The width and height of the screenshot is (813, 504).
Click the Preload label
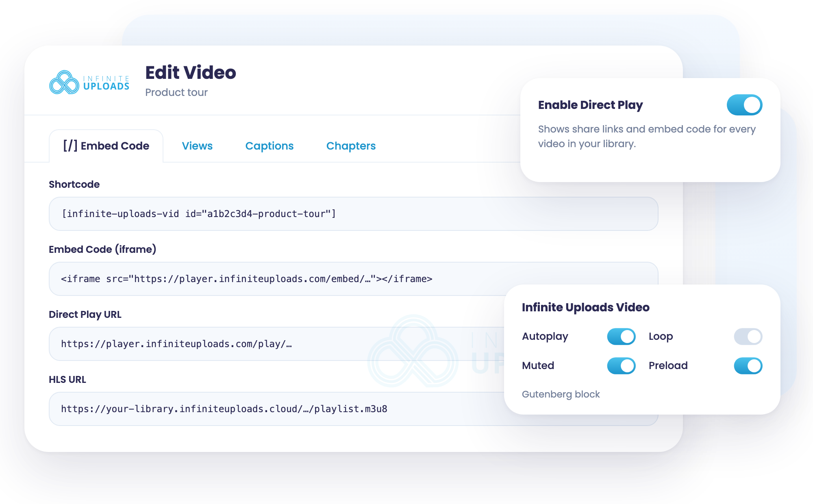[x=668, y=366]
